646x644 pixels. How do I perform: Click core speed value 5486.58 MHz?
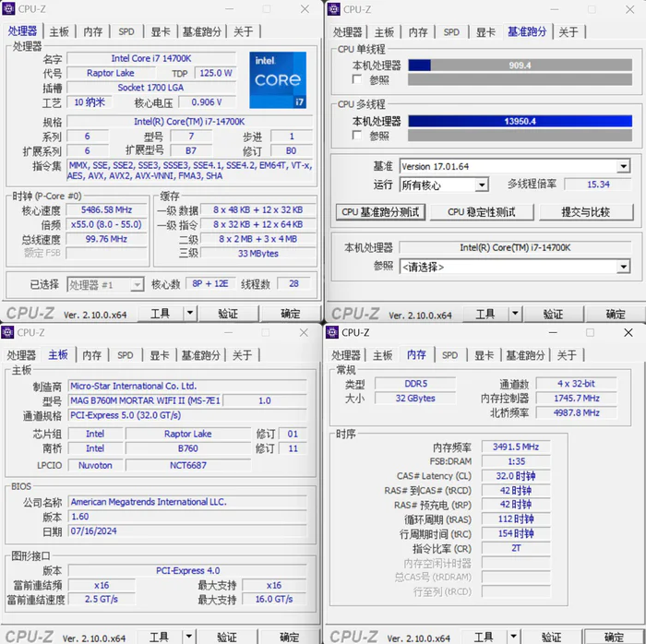(x=106, y=210)
